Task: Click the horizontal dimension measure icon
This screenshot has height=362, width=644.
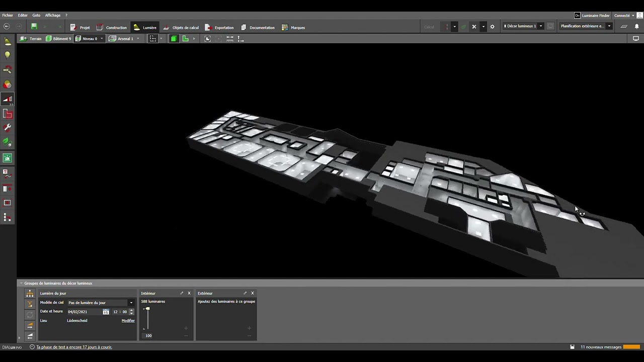Action: (x=230, y=39)
